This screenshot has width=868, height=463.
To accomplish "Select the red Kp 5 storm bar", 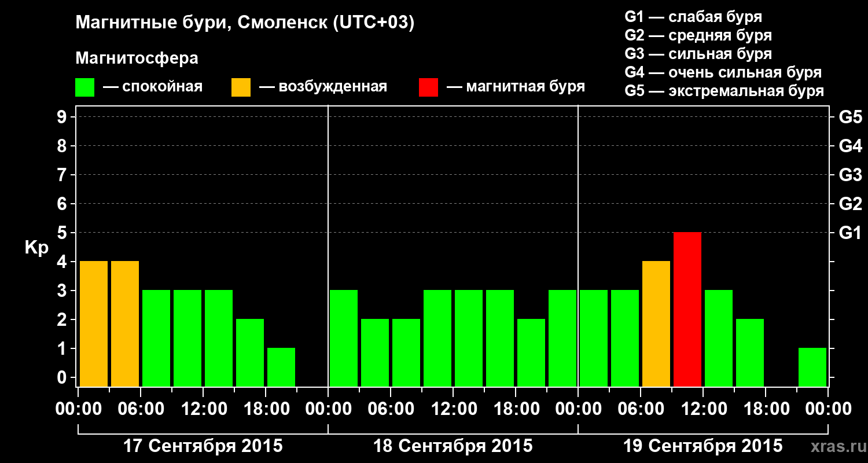I will coord(687,310).
